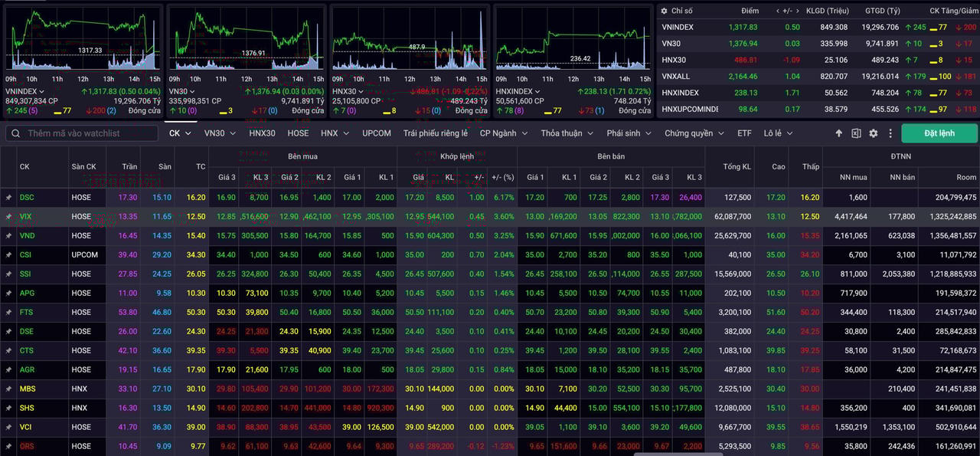The image size is (980, 456).
Task: Open the SSI stock symbol link
Action: 26,274
